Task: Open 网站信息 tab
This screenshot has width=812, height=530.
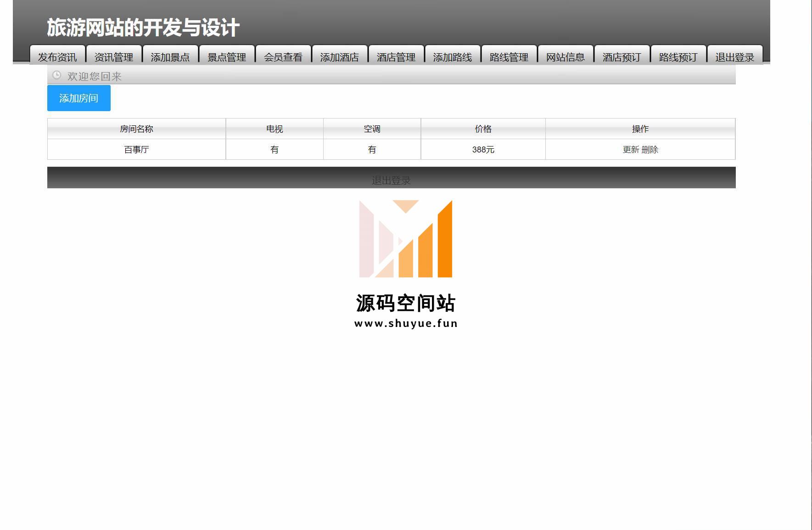Action: [x=566, y=55]
